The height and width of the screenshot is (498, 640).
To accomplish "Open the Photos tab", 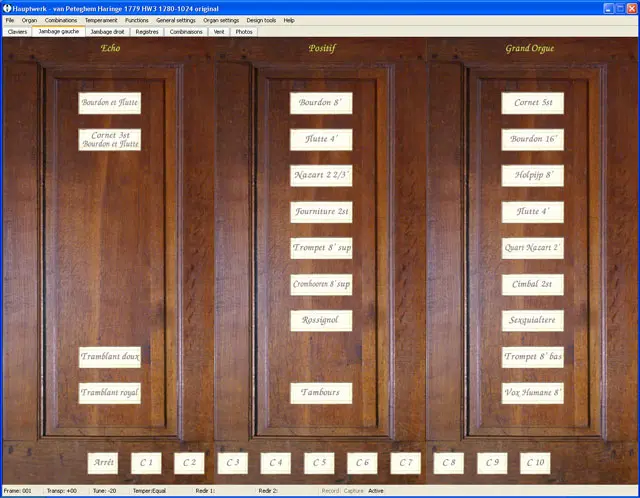I will (244, 31).
